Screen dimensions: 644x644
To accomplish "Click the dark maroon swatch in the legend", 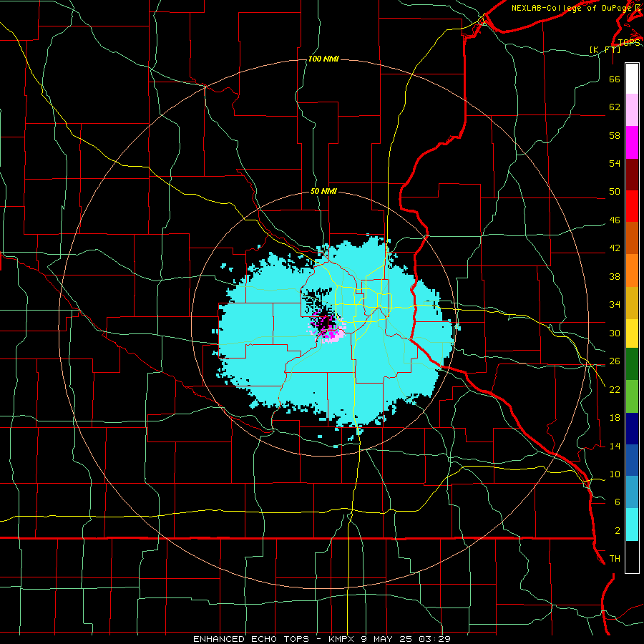I will click(632, 175).
